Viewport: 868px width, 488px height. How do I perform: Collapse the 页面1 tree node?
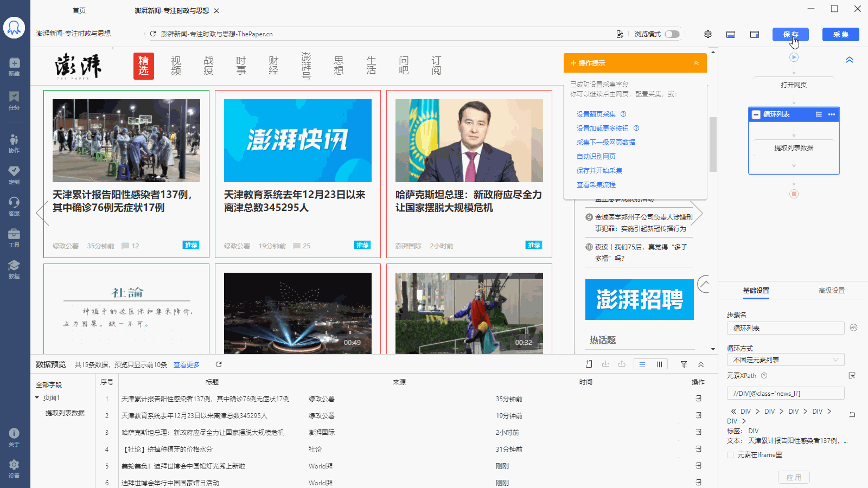37,397
